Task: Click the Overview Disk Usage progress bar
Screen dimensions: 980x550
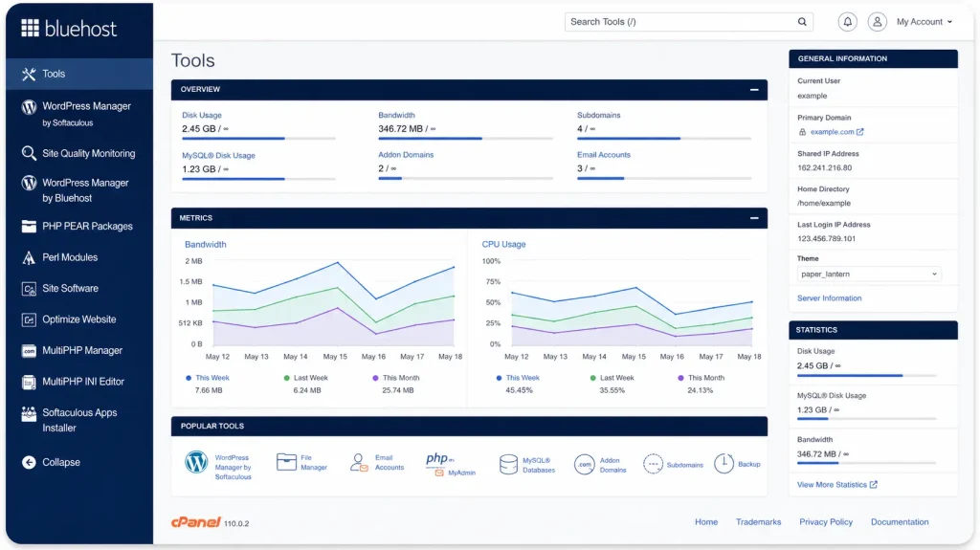Action: point(258,138)
